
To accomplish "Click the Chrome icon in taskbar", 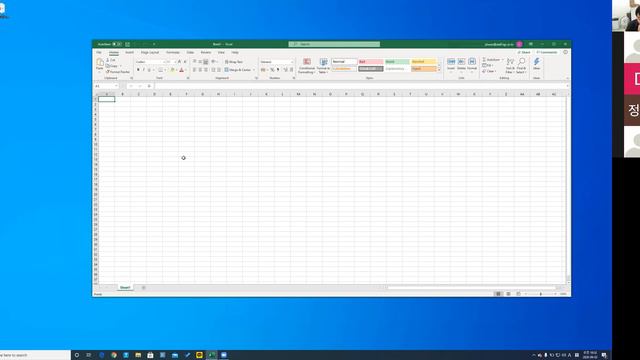I will pos(114,355).
